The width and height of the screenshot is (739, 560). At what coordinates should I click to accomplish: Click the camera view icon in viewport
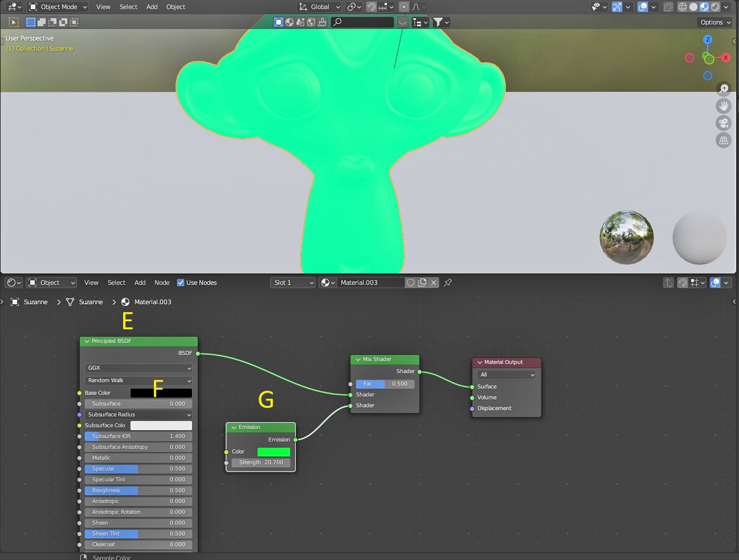click(x=724, y=123)
